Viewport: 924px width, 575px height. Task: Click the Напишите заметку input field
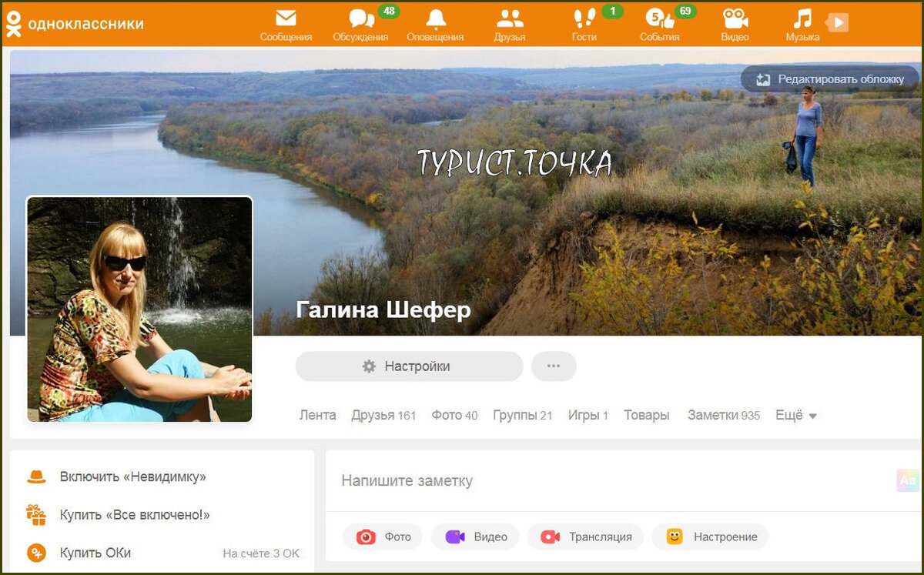coord(462,480)
